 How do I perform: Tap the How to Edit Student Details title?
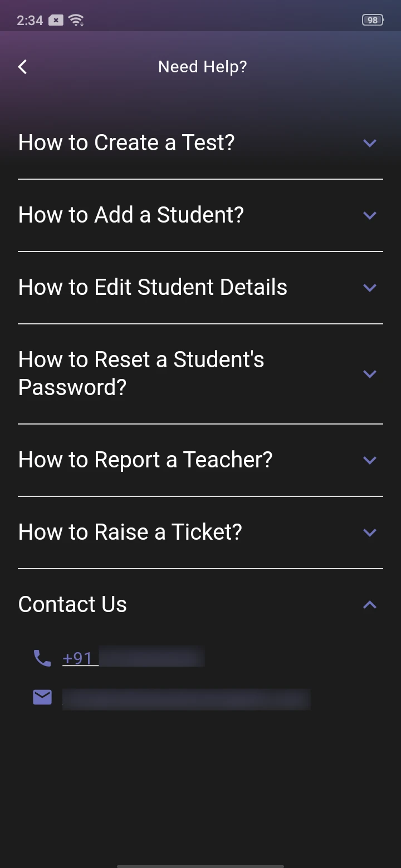tap(153, 288)
